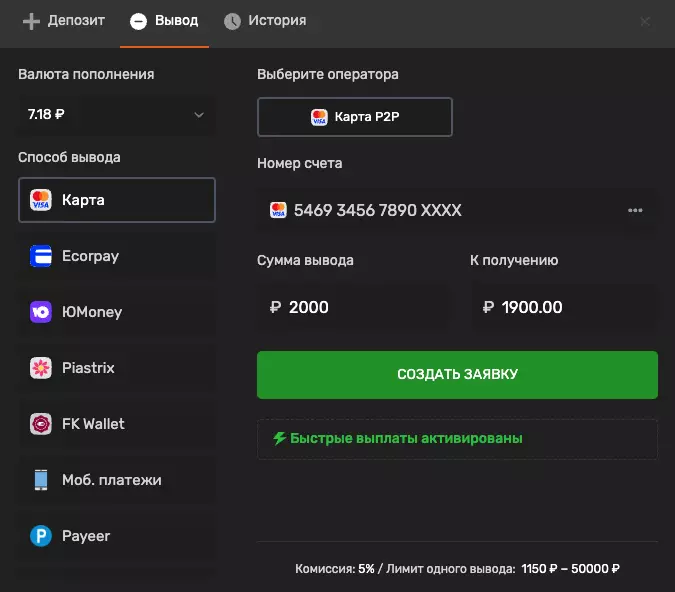Select the Карта withdrawal method
675x592 pixels.
tap(117, 200)
